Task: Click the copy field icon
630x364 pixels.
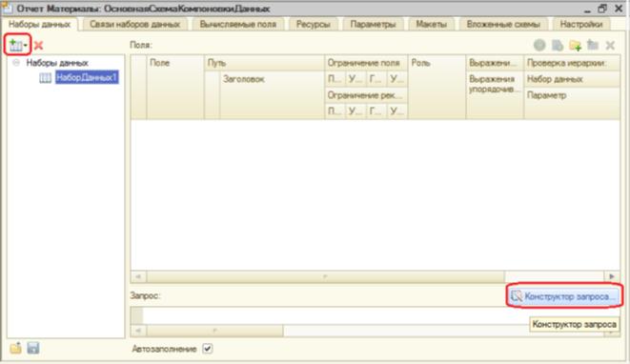Action: click(x=558, y=46)
